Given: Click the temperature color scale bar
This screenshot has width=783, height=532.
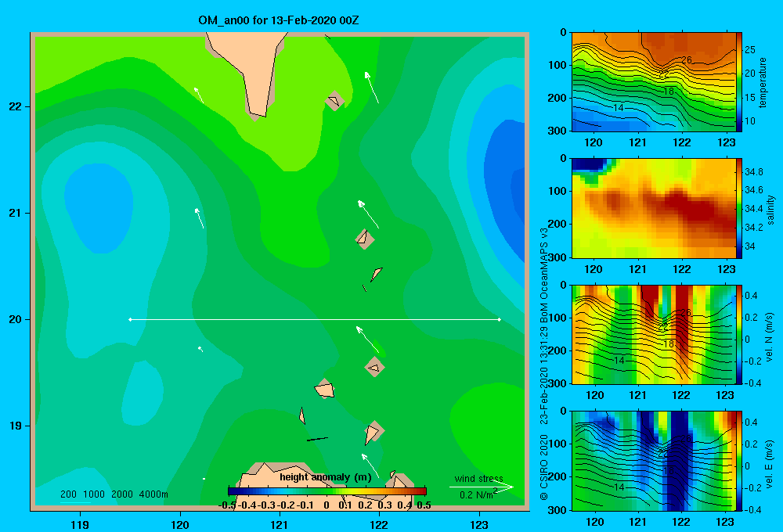Looking at the screenshot, I should coord(739,82).
